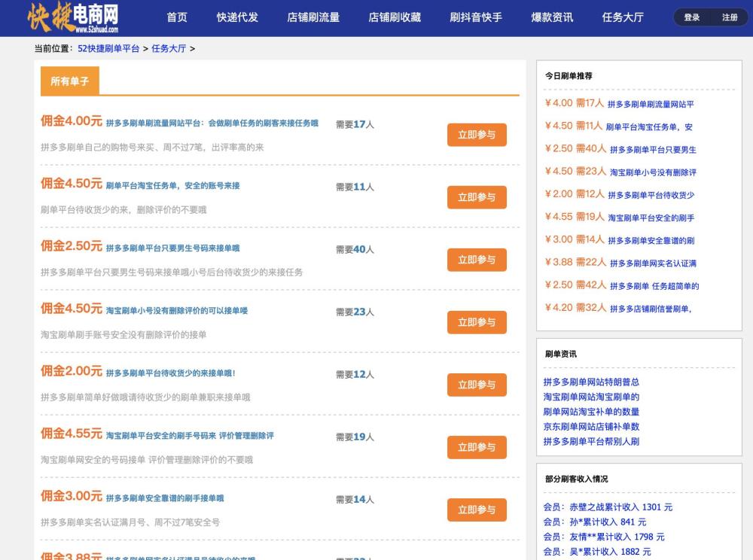Open news link 拼多多刷单平台帮别人刷
This screenshot has width=753, height=560.
tap(591, 442)
